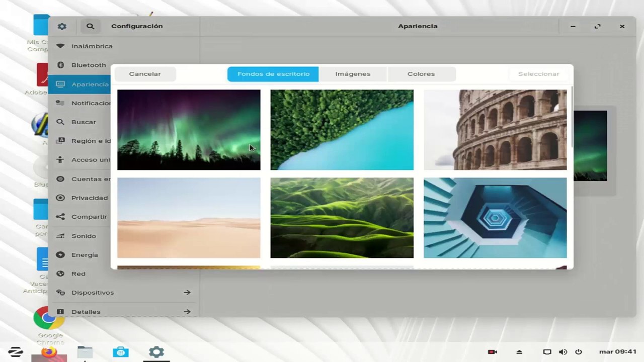Expand the Detalles arrow
The width and height of the screenshot is (644, 362).
[x=187, y=312]
